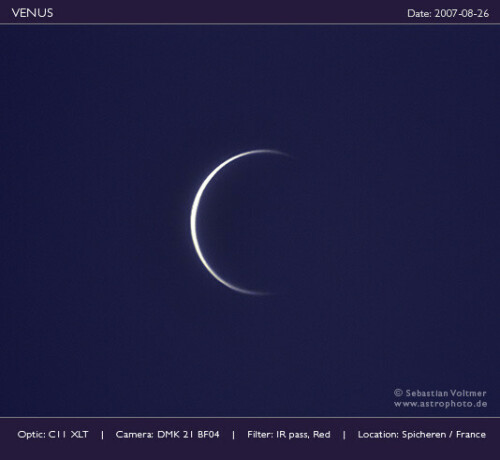This screenshot has width=500, height=460.
Task: Click the Location: Spicheren / France label
Action: point(422,434)
